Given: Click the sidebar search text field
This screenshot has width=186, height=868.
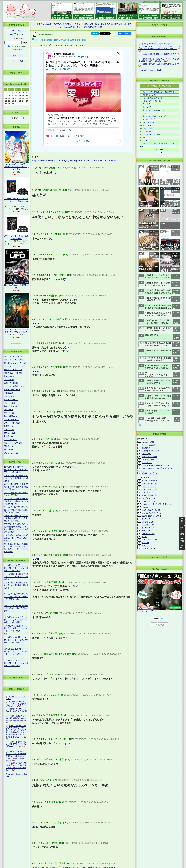Looking at the screenshot, I should (13, 42).
